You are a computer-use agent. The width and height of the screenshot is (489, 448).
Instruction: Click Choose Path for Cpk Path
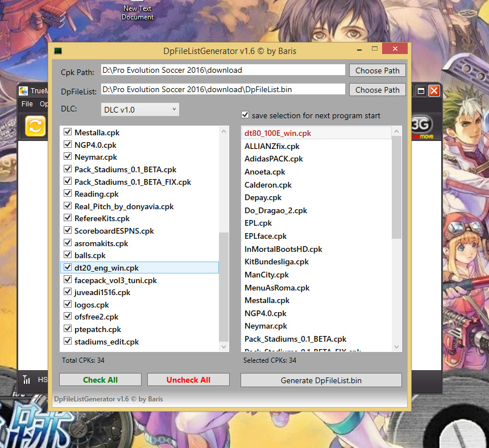[378, 70]
